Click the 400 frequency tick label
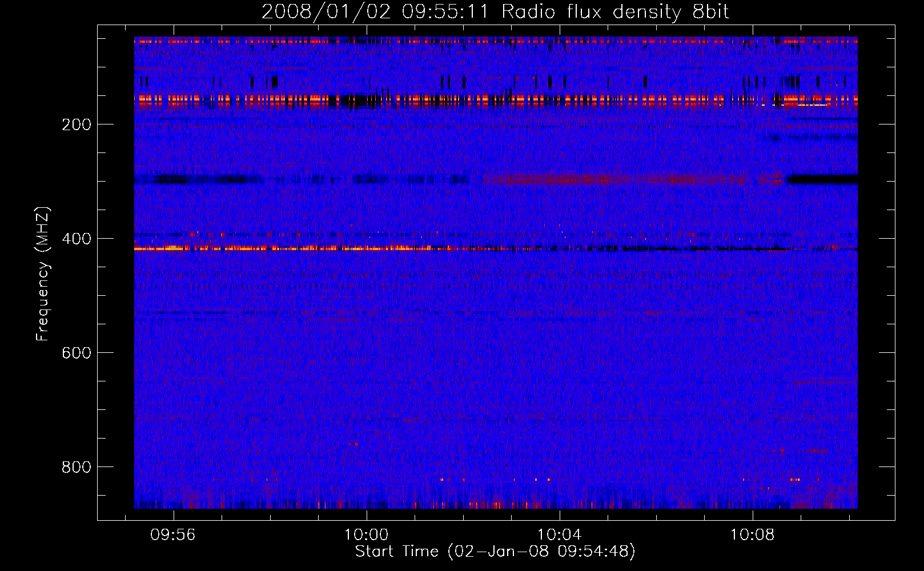Viewport: 924px width, 571px height. tap(77, 239)
